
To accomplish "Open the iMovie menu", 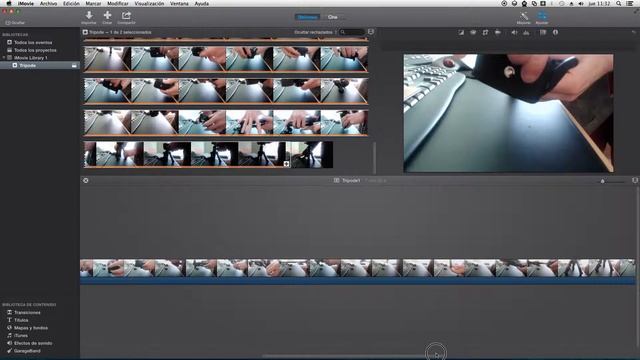I will [26, 3].
